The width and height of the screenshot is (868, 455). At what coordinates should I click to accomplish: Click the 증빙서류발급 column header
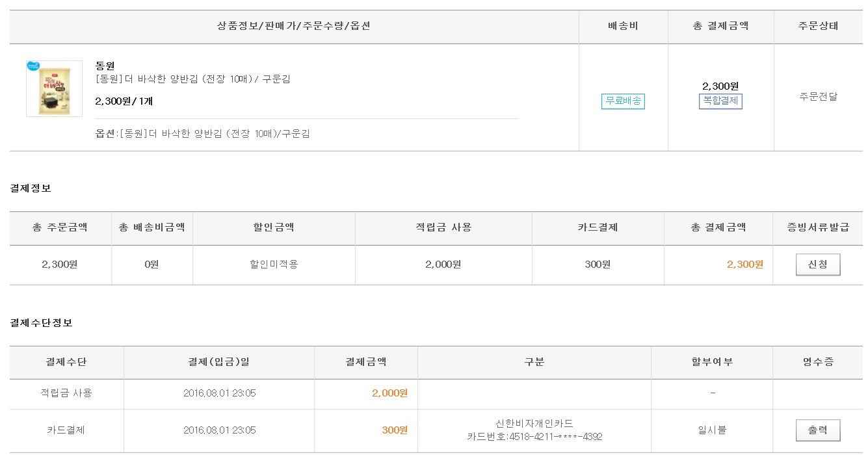coord(817,227)
